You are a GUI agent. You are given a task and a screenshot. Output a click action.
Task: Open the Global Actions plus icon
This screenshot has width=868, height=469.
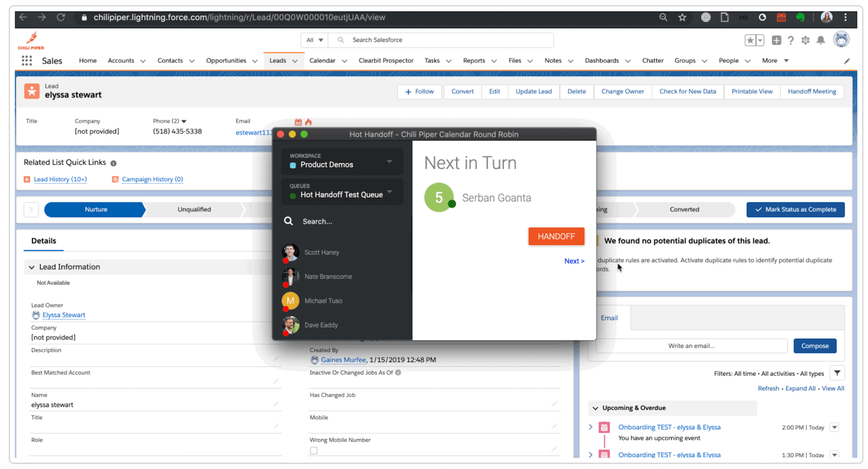click(776, 40)
